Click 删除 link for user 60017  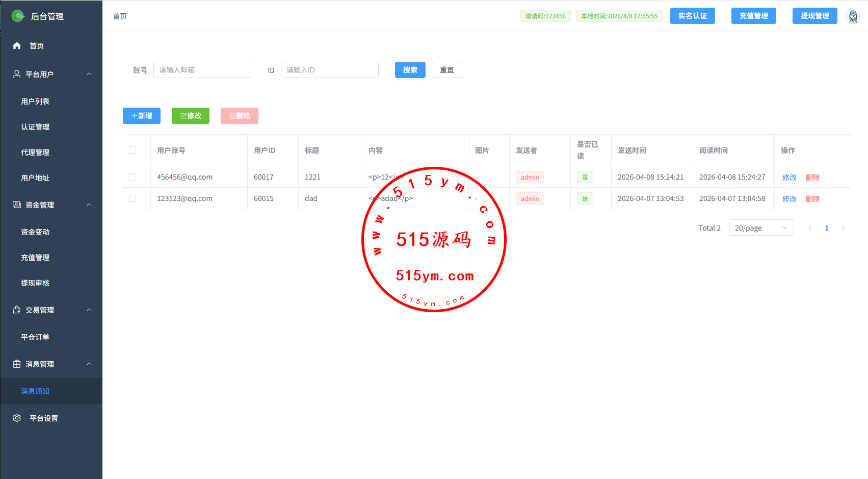click(812, 178)
